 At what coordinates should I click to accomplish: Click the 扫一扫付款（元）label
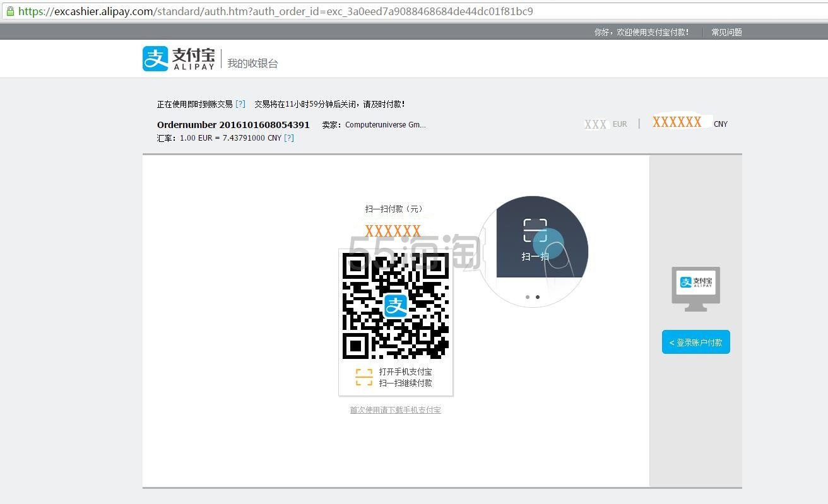pos(394,209)
